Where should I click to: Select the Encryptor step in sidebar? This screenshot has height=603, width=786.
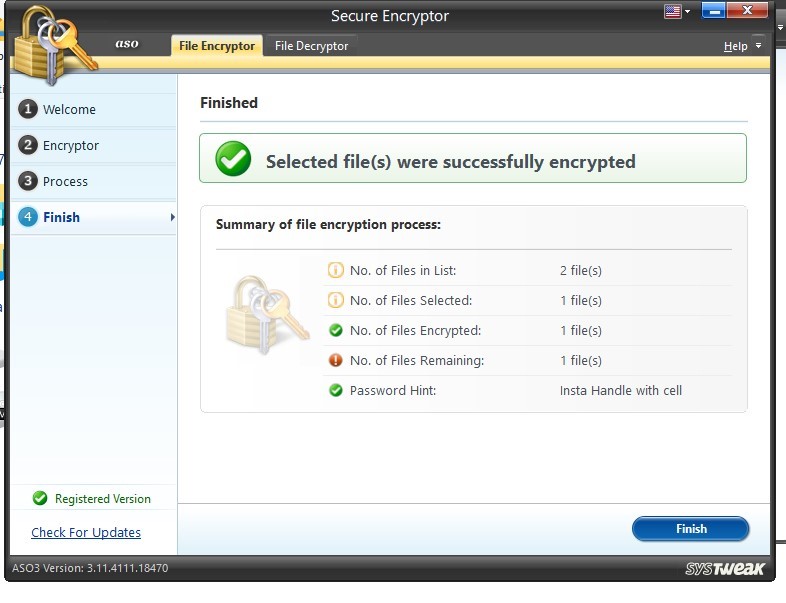tap(94, 145)
